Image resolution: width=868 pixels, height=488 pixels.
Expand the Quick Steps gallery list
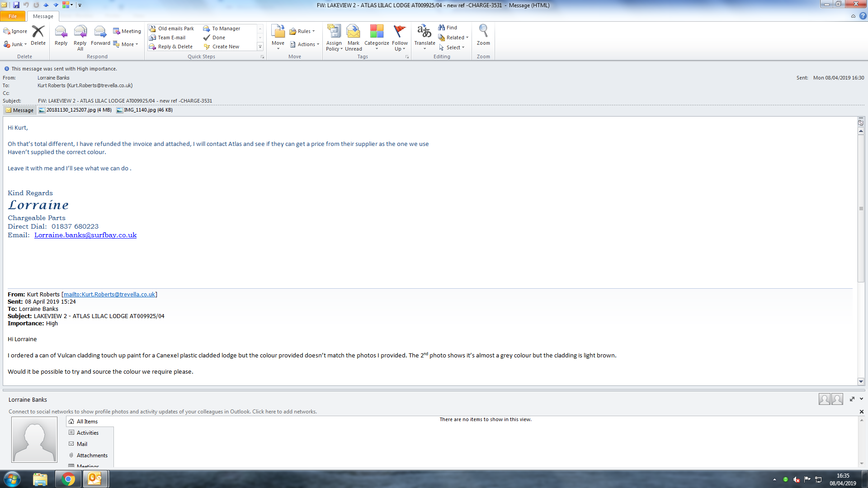[x=260, y=47]
